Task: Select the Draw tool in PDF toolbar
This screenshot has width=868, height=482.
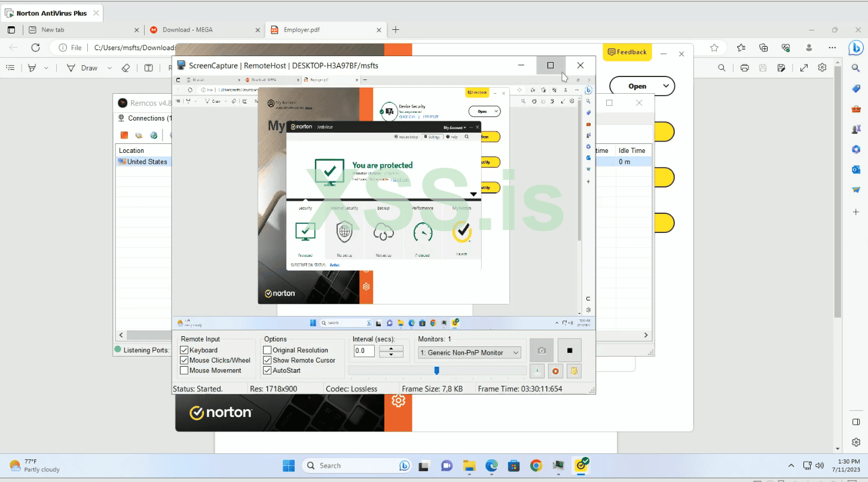Action: pyautogui.click(x=82, y=68)
